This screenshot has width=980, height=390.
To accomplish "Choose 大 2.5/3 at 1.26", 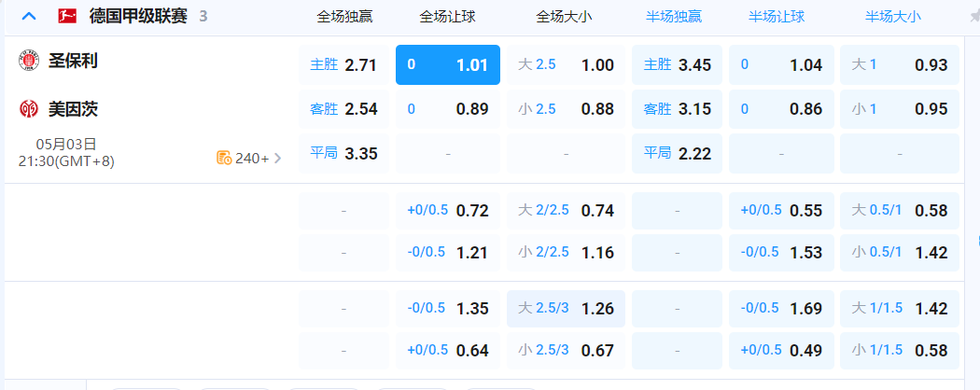I will 566,309.
